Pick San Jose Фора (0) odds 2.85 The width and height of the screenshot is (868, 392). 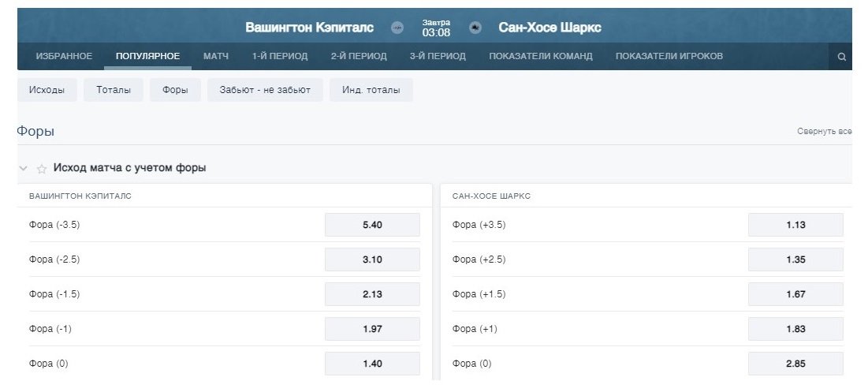pos(795,364)
